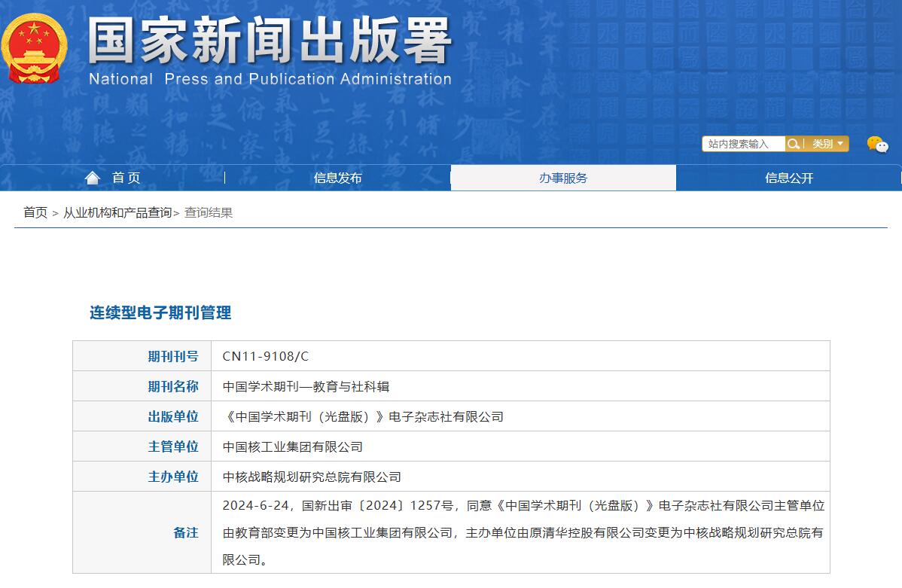
Task: Switch to the 信息公开 tab
Action: (788, 178)
